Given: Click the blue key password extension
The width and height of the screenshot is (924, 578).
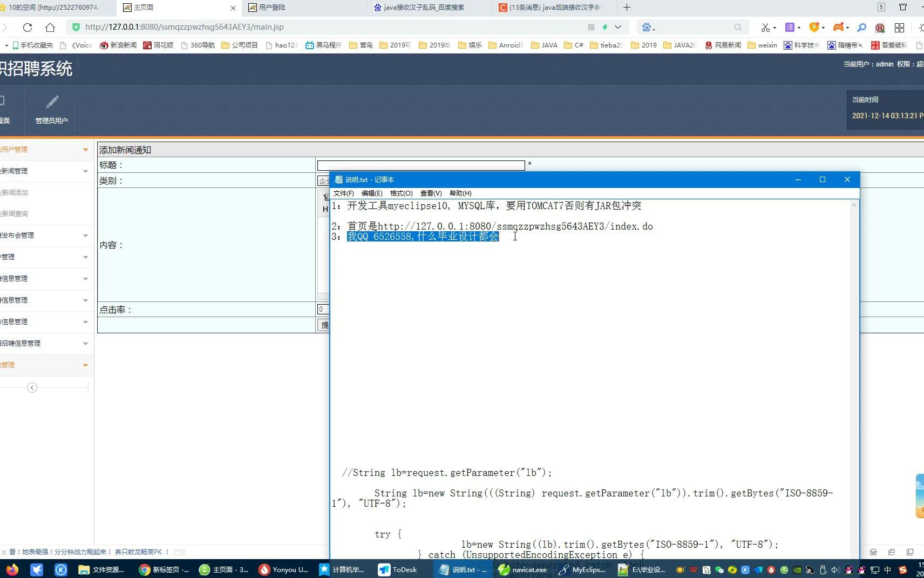Looking at the screenshot, I should coord(862,27).
